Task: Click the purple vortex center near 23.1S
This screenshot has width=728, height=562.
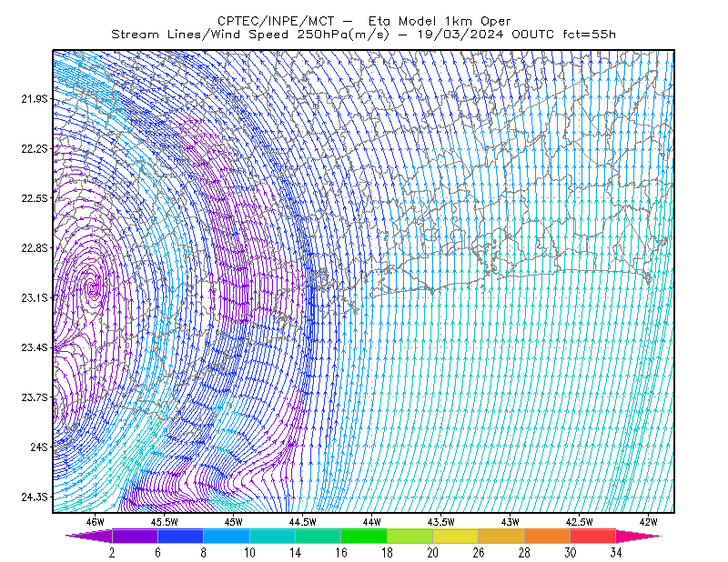Action: point(95,288)
